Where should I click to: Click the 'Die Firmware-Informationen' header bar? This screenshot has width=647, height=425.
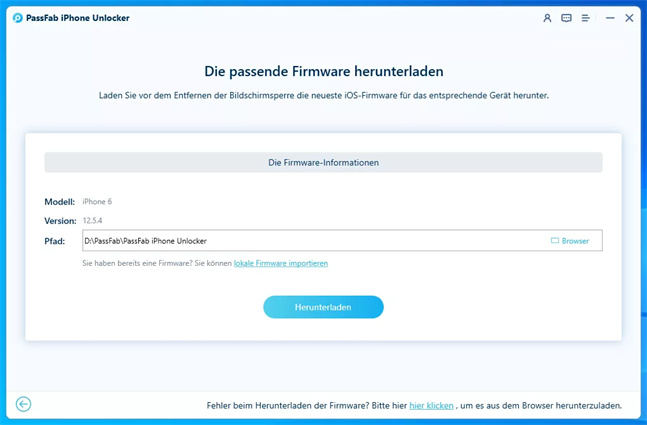pos(323,162)
